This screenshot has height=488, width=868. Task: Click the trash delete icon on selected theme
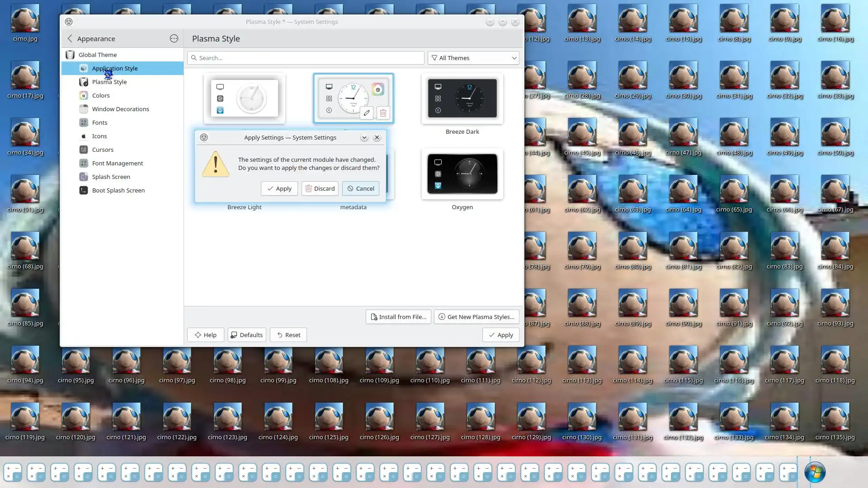click(383, 113)
